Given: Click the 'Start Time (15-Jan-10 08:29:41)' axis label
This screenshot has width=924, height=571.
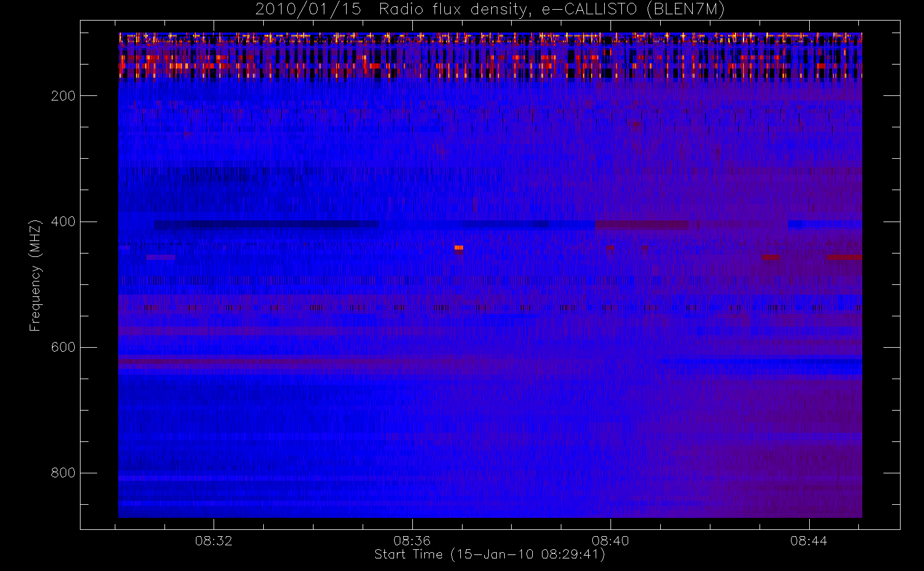Looking at the screenshot, I should point(490,554).
